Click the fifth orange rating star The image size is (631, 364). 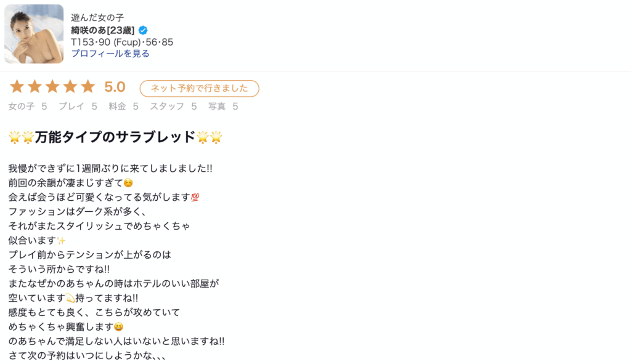pos(88,87)
